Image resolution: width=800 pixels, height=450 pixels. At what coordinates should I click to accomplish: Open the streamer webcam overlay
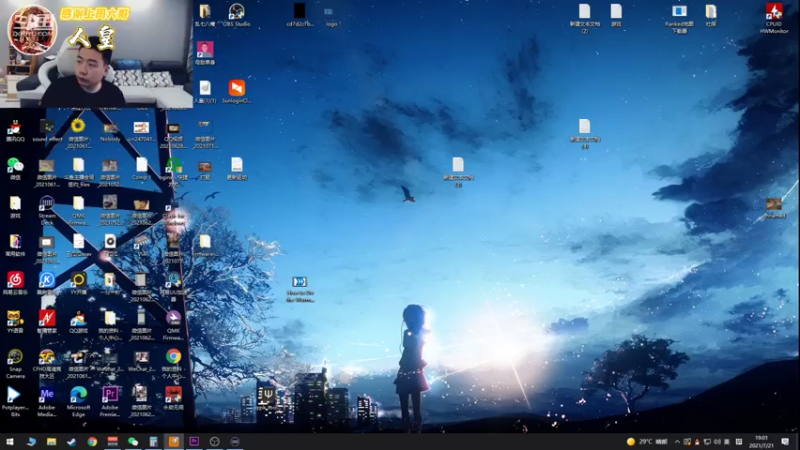(x=96, y=54)
